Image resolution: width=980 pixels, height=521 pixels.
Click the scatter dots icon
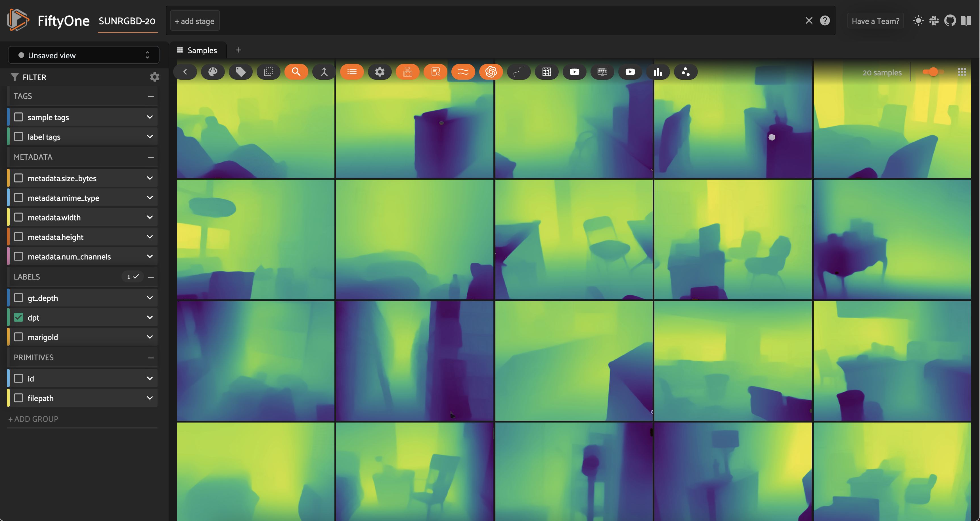tap(686, 72)
